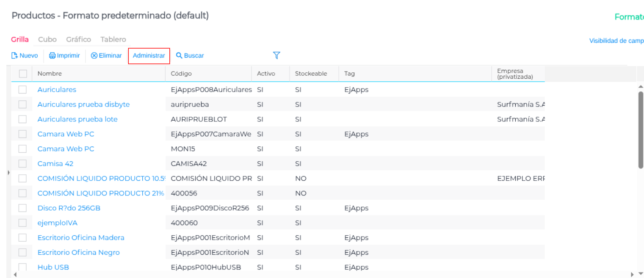The width and height of the screenshot is (644, 278).
Task: Open the funnel filter icon
Action: coord(276,55)
